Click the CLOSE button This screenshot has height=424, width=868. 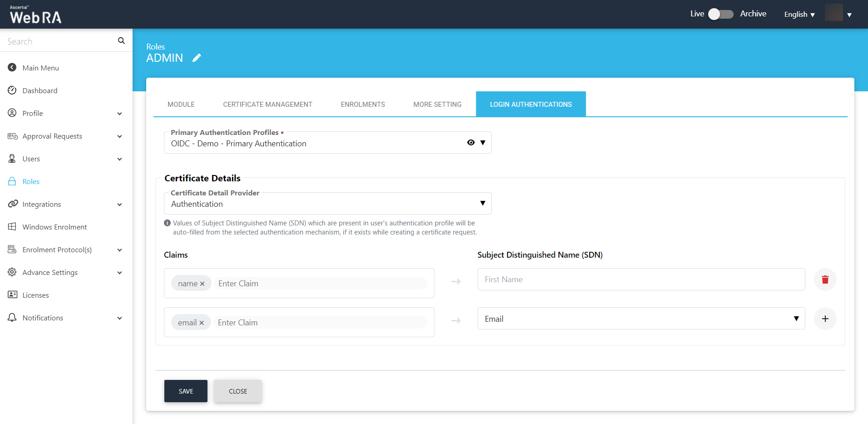(x=238, y=391)
